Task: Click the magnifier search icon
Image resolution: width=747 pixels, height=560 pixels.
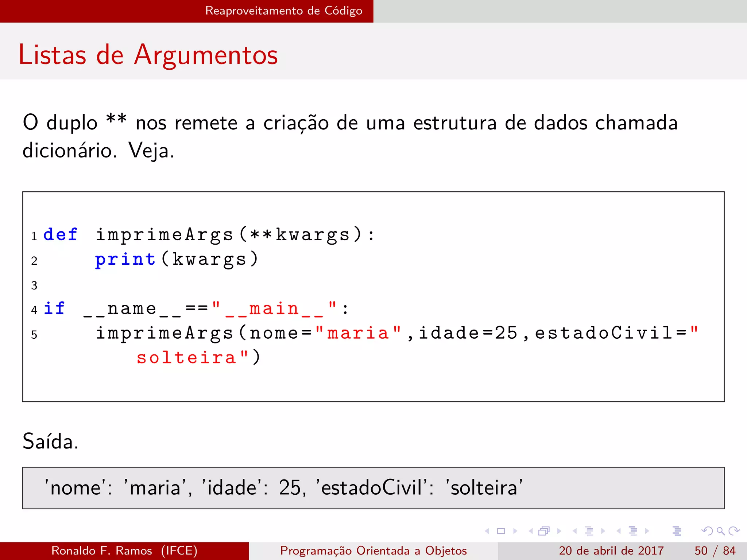Action: 721,531
